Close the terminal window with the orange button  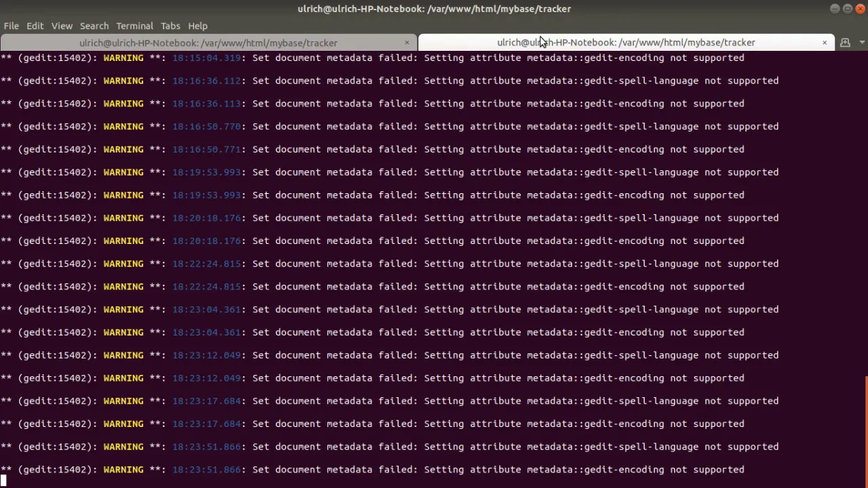coord(861,9)
